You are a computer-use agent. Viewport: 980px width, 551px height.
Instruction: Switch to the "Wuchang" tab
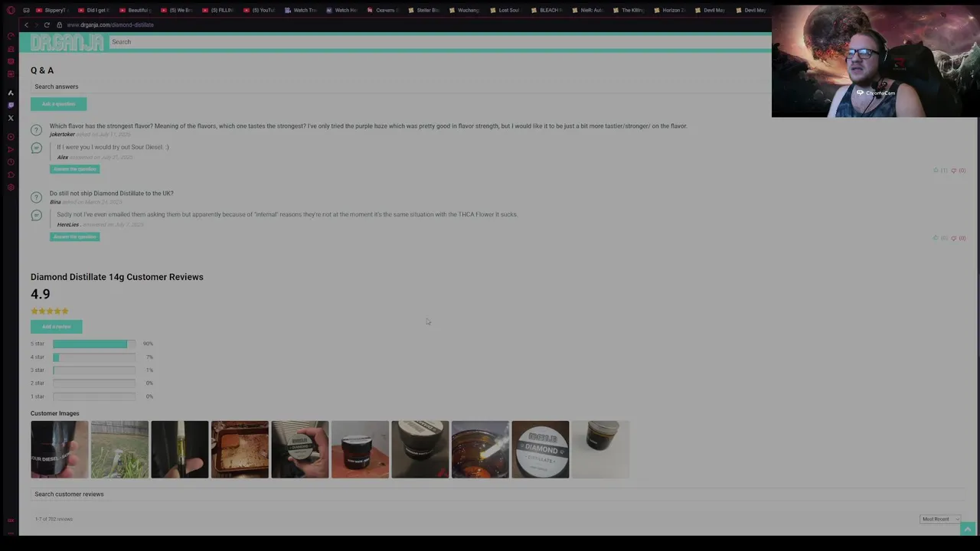coord(465,10)
